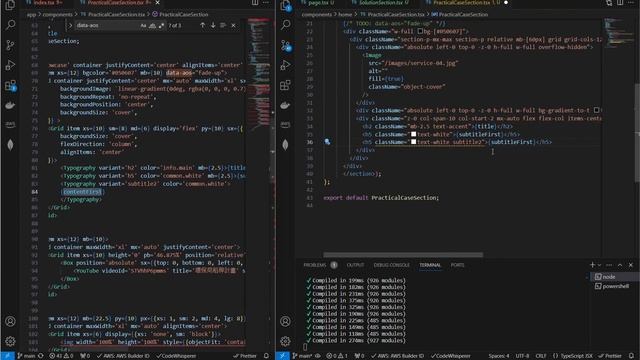The image size is (640, 360).
Task: Switch to page.tsx tab in right window
Action: tap(318, 2)
